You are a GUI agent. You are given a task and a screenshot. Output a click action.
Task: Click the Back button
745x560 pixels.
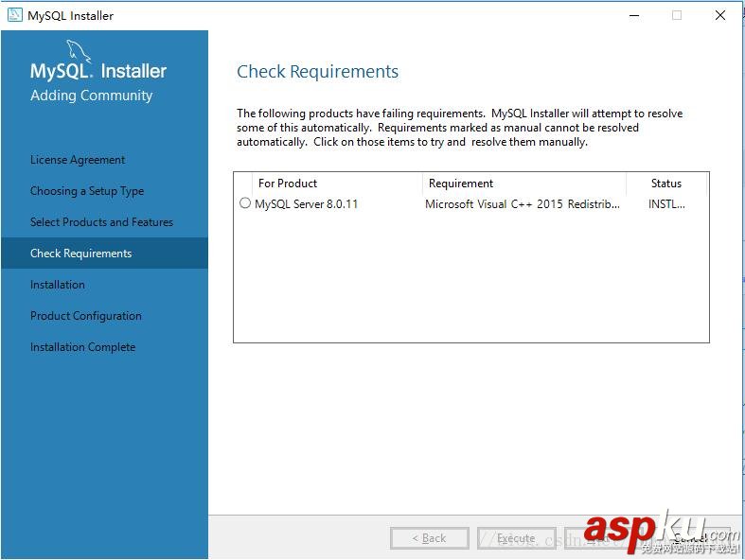[x=430, y=538]
